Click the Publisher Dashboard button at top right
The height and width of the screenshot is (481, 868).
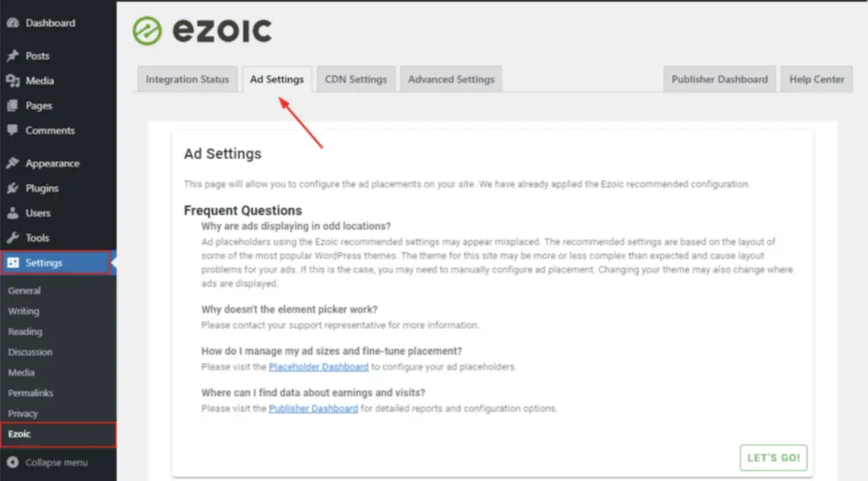click(720, 79)
